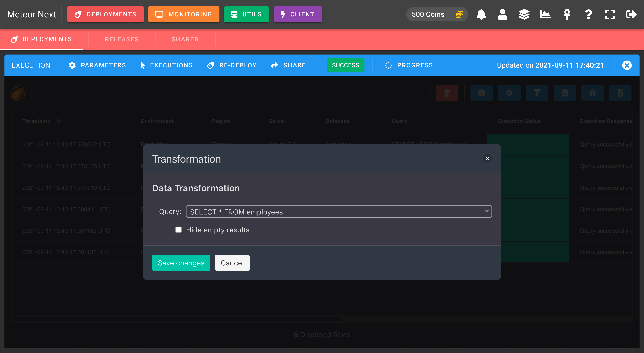Click the filter funnel button
The width and height of the screenshot is (644, 353).
(x=537, y=93)
